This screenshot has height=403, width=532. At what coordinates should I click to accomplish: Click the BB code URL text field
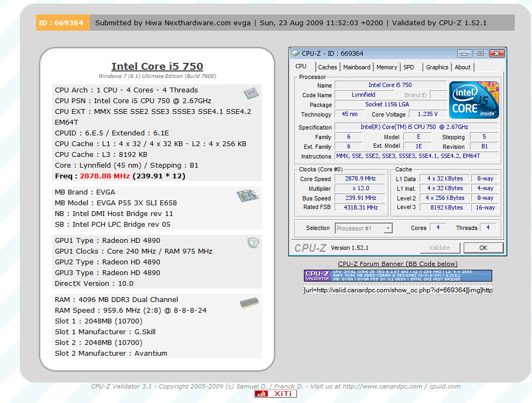click(x=398, y=290)
